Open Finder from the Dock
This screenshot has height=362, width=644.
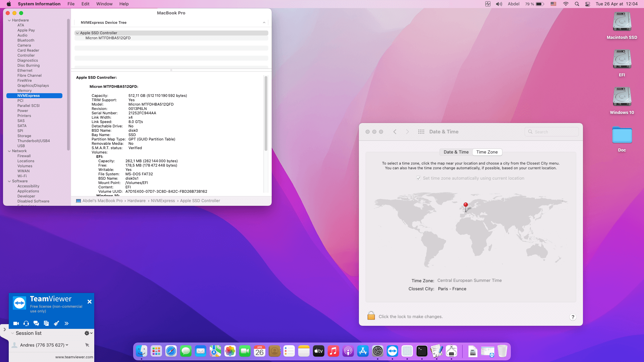point(142,351)
